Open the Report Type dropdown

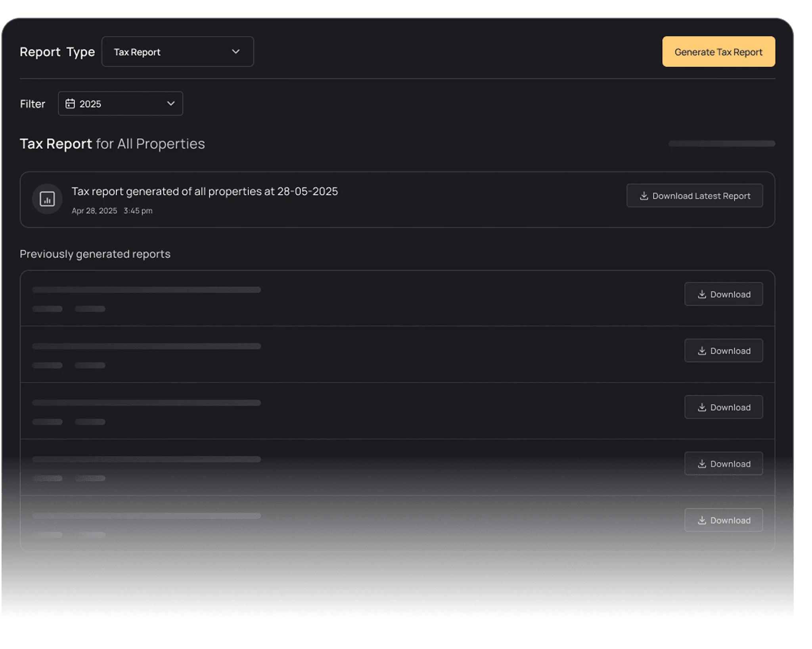pos(177,52)
